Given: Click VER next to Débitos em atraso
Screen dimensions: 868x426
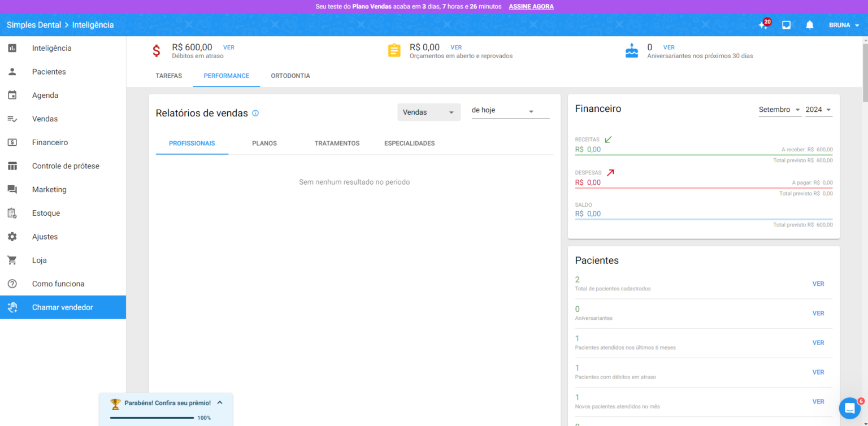Looking at the screenshot, I should click(228, 47).
